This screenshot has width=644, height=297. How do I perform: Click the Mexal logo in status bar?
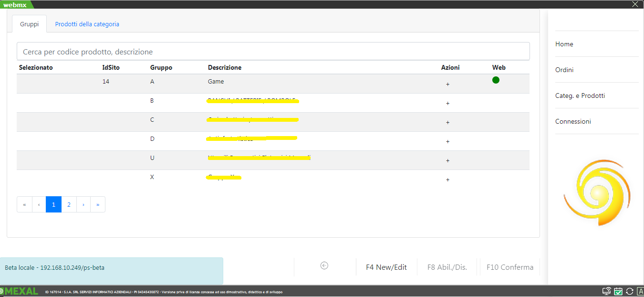[x=20, y=291]
